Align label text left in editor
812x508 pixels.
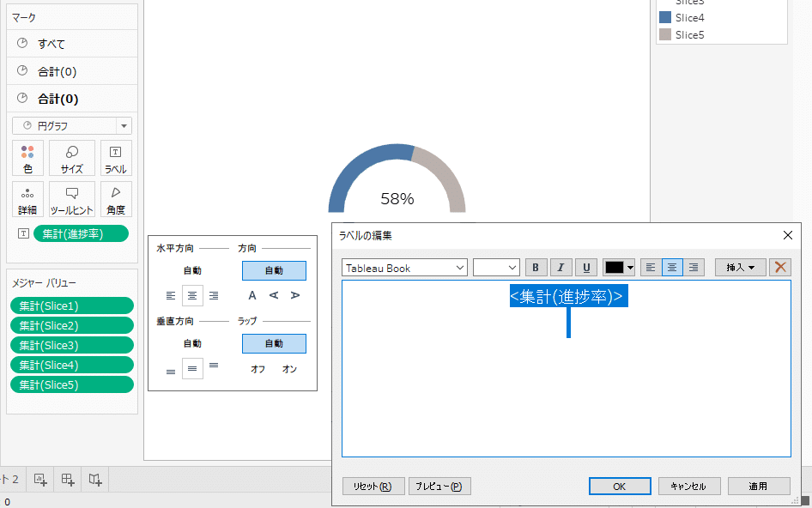[651, 267]
